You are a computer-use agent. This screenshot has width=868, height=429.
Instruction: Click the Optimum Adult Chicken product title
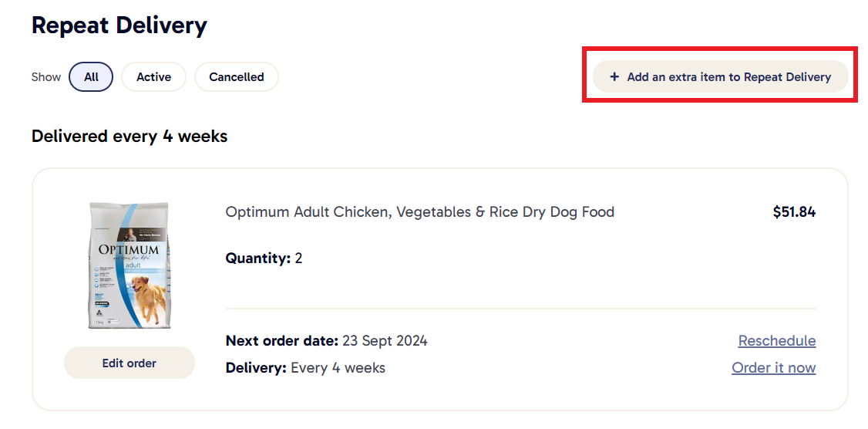tap(419, 212)
